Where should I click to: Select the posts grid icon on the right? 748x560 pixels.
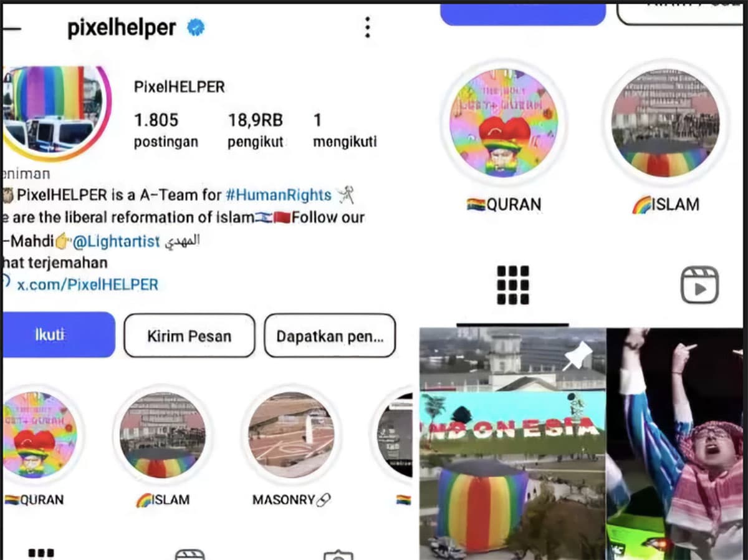513,285
